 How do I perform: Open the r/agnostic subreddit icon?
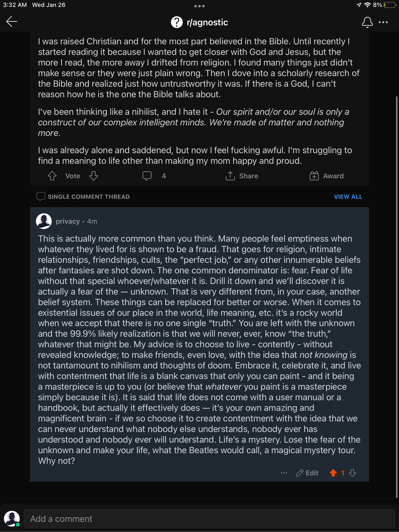[x=177, y=22]
